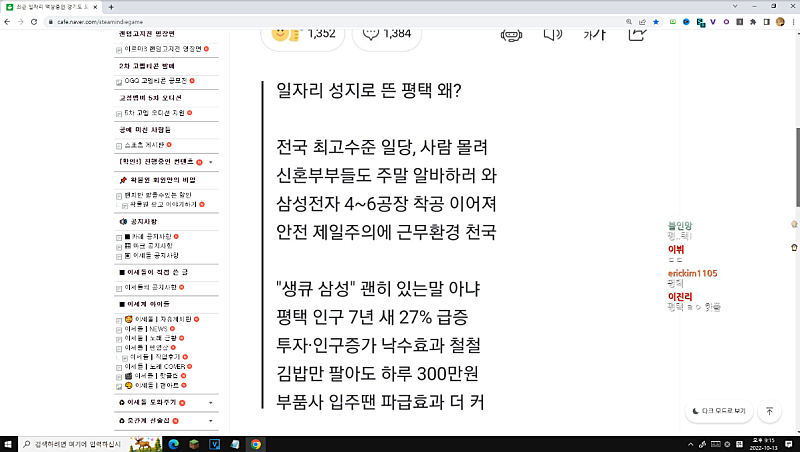Reload the current page
This screenshot has height=452, width=800.
(34, 22)
